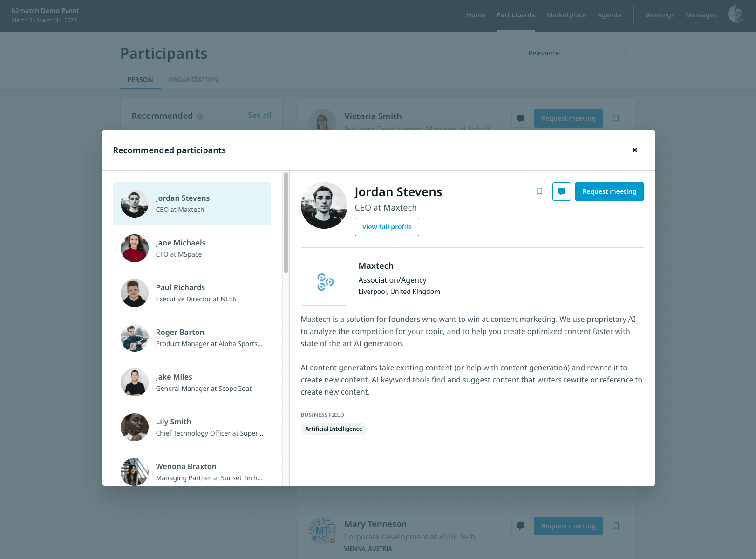The image size is (756, 559).
Task: Request meeting with Jordan Stevens
Action: (609, 191)
